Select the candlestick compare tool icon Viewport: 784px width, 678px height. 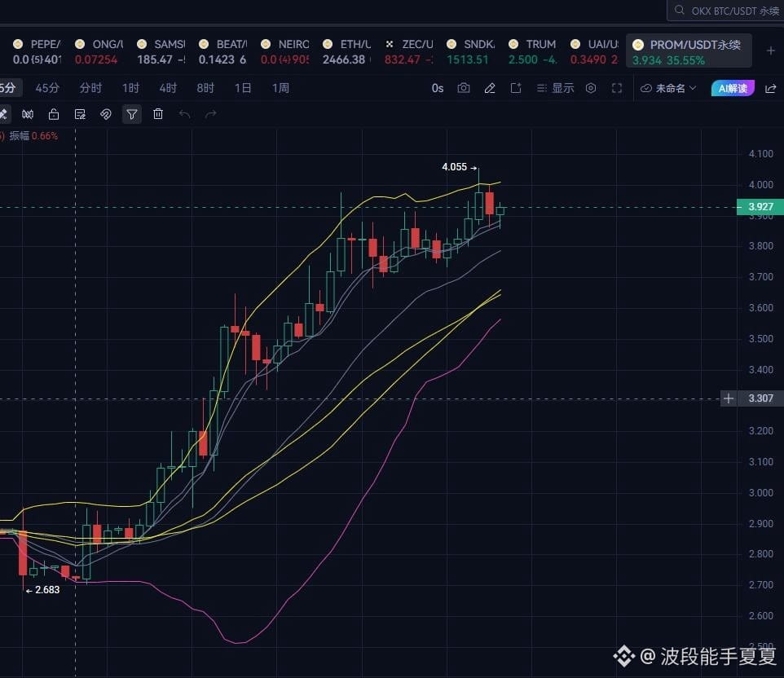pyautogui.click(x=28, y=115)
